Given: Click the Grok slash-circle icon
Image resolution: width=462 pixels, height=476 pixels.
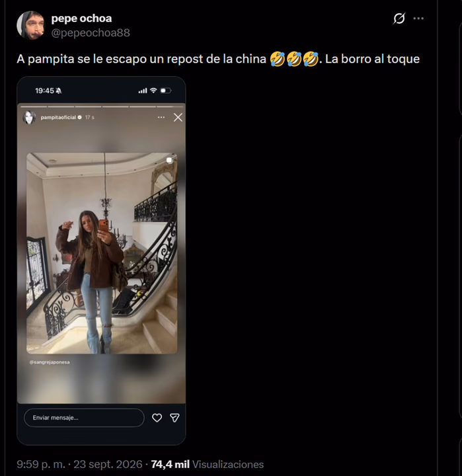Looking at the screenshot, I should pos(399,19).
